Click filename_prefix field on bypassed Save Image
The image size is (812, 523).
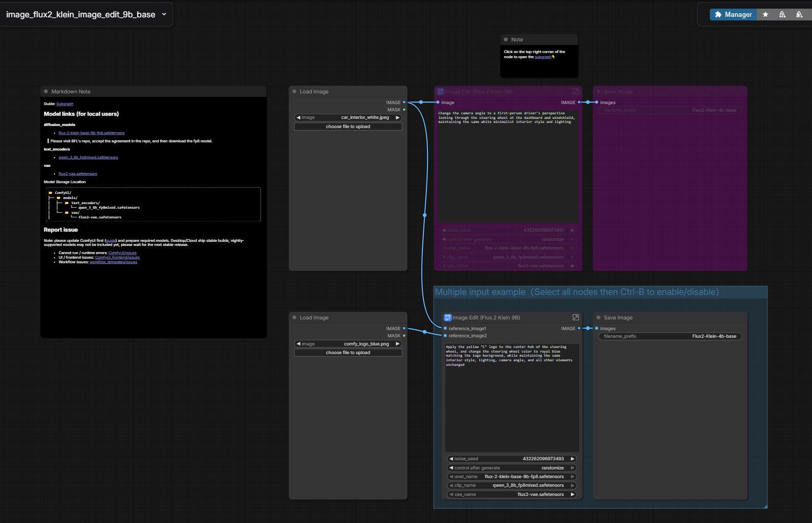pyautogui.click(x=670, y=110)
